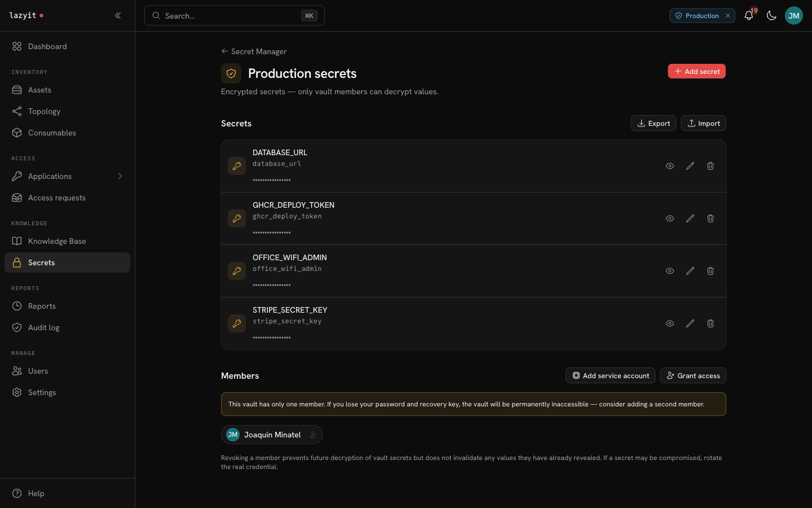Reveal the GHCR_DEPLOY_TOKEN value
The image size is (812, 508).
[670, 218]
